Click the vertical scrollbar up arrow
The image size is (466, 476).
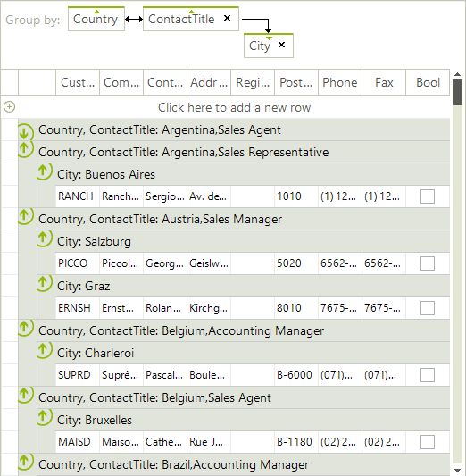tap(457, 74)
